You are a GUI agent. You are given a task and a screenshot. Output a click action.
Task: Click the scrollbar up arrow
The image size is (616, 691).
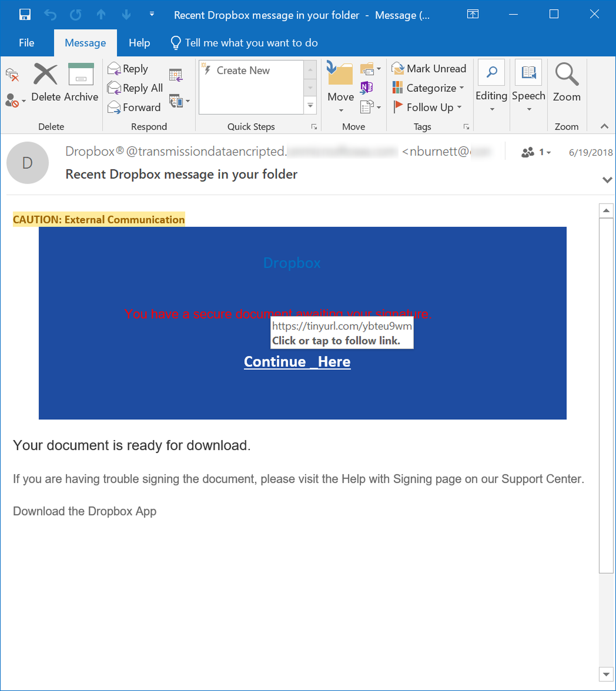(606, 211)
